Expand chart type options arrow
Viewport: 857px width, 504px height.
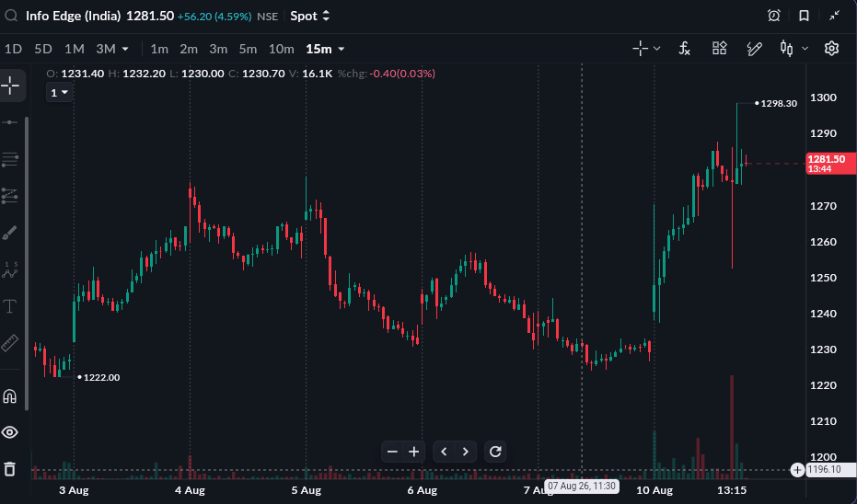point(805,49)
